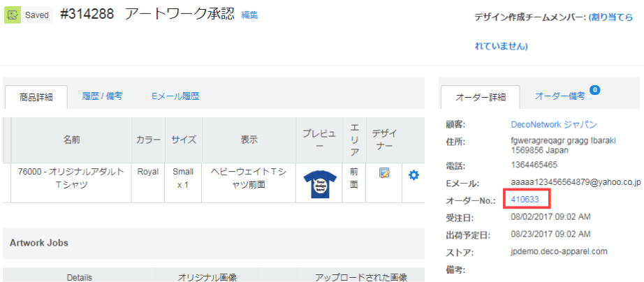Switch to the オーダー備考 tab
This screenshot has width=644, height=282.
[559, 96]
